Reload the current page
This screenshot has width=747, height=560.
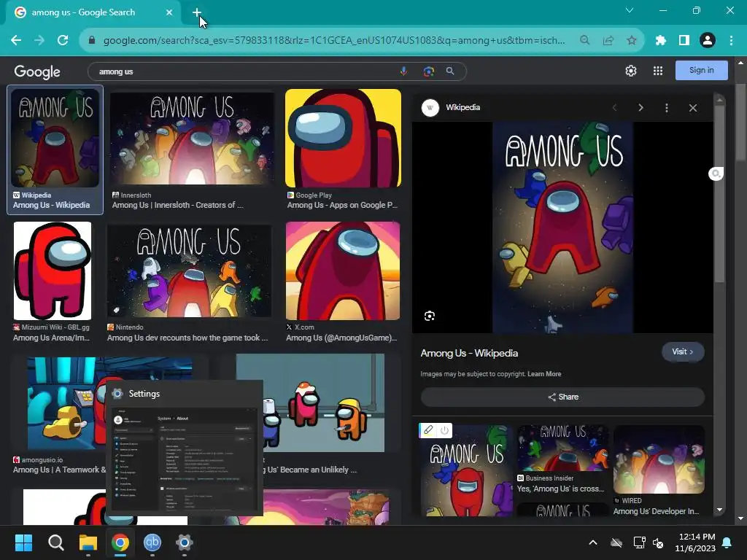[63, 41]
